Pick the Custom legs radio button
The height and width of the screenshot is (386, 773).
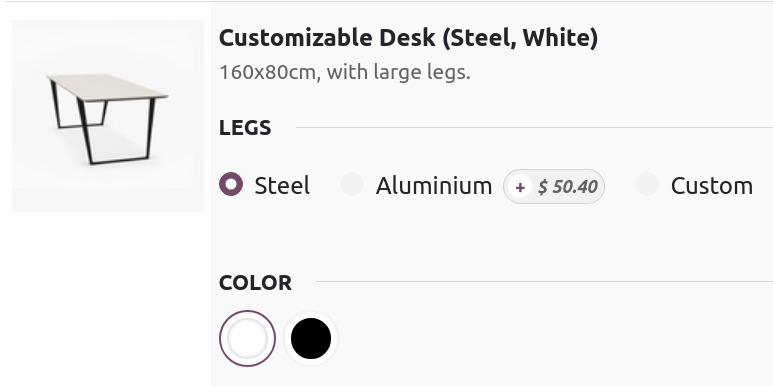647,184
